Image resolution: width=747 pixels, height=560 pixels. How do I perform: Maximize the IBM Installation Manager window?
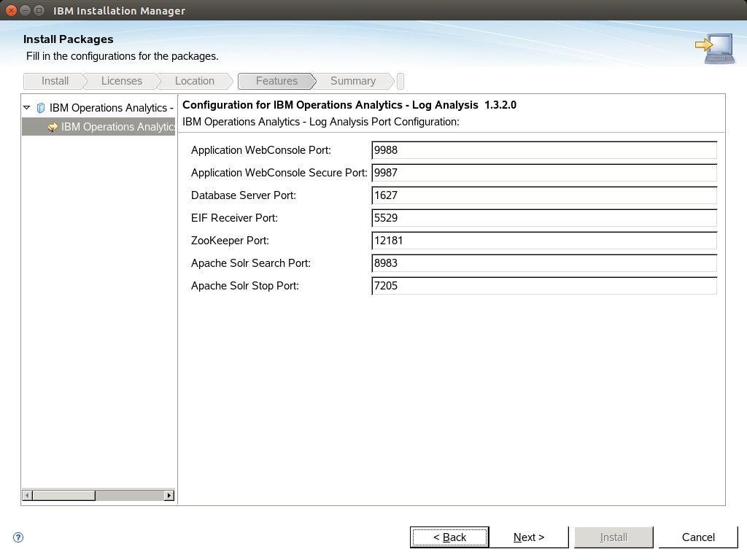tap(39, 10)
